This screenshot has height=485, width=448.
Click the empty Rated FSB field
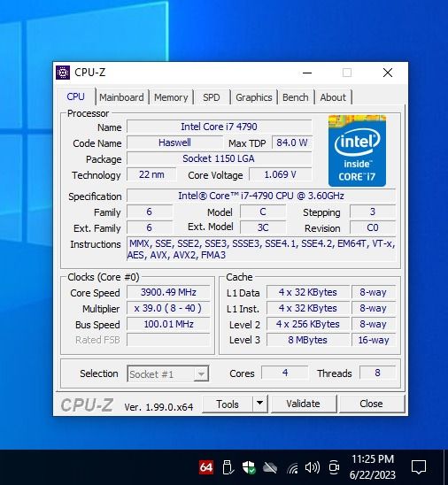click(x=168, y=340)
